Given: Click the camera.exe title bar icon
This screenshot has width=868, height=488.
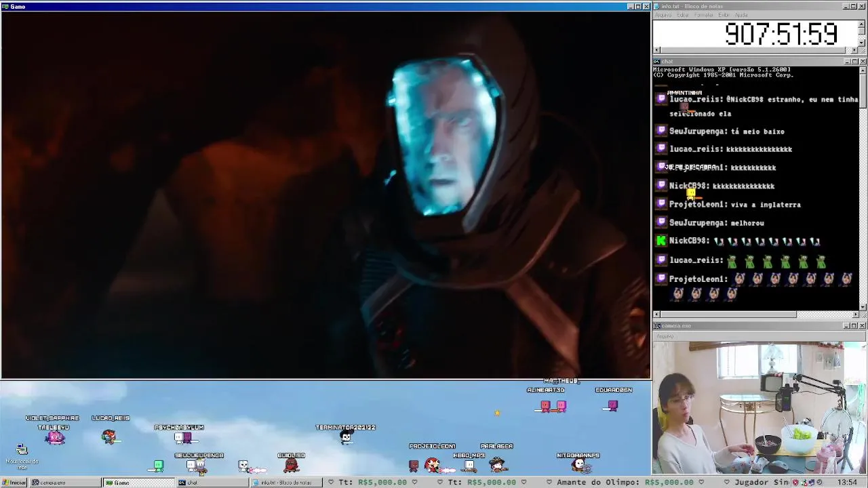Looking at the screenshot, I should pyautogui.click(x=658, y=326).
